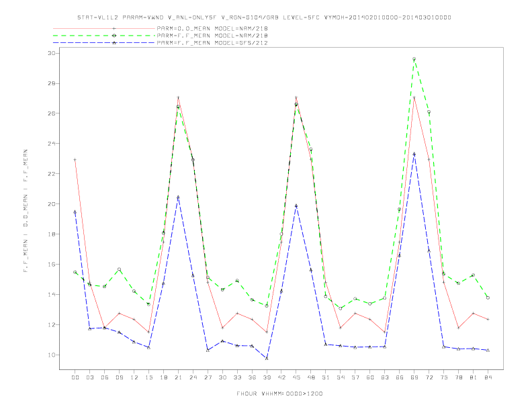This screenshot has height=411, width=532.
Task: Click x-axis tick label 15
Action: coord(148,377)
